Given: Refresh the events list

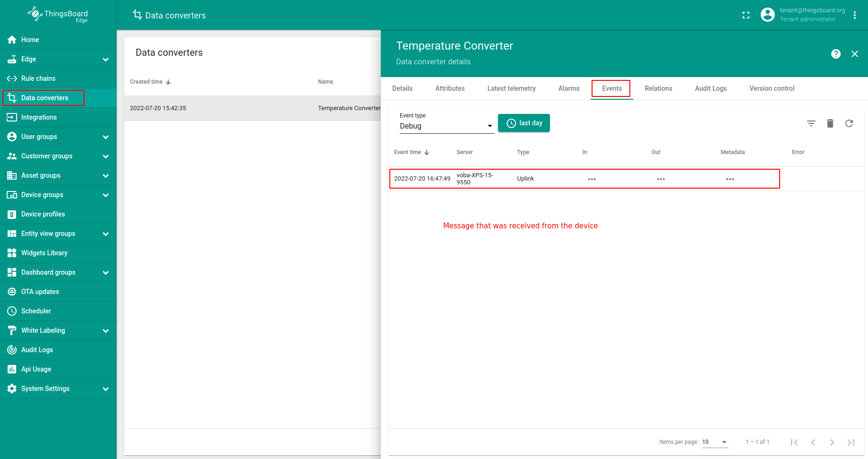Looking at the screenshot, I should (x=849, y=123).
